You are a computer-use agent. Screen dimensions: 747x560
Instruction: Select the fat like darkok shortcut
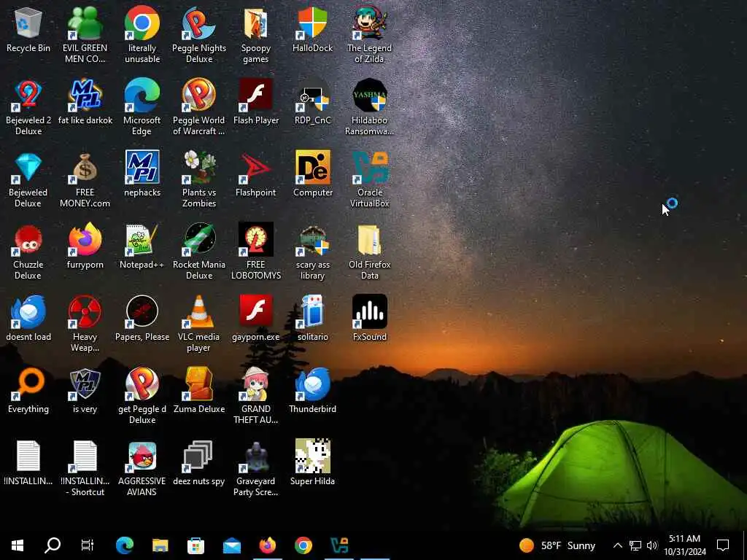(85, 103)
